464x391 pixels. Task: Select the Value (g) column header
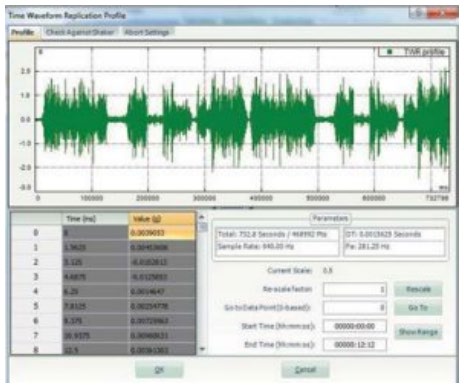[x=162, y=219]
